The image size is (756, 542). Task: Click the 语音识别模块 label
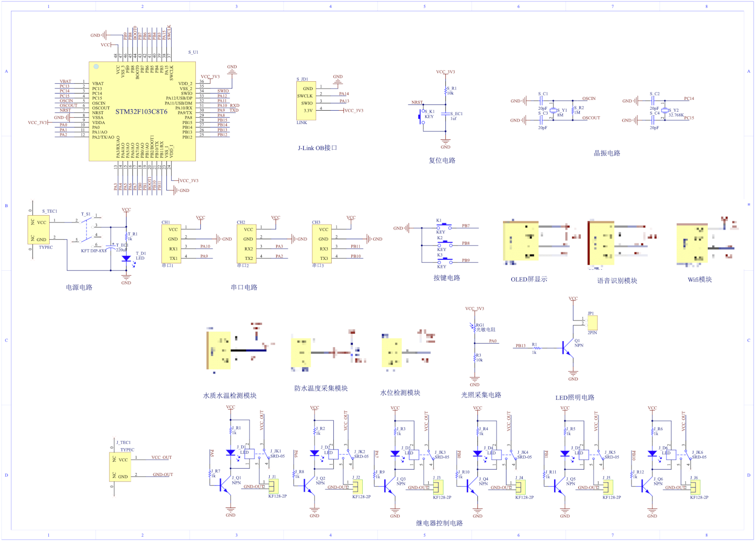617,281
